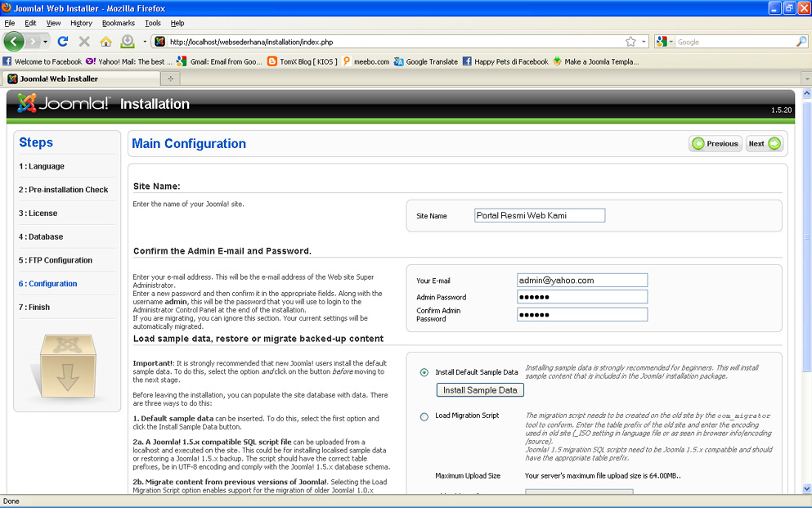Go back with the browser Back arrow
Viewport: 812px width, 508px height.
click(x=14, y=42)
